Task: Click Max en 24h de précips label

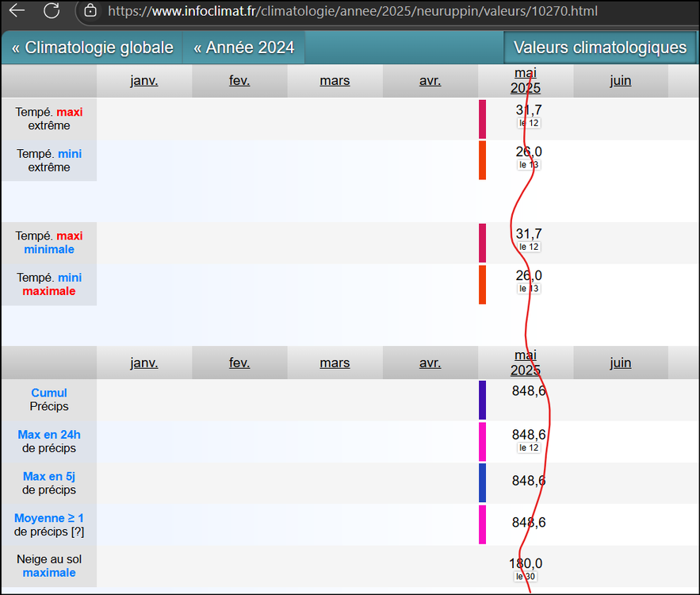Action: click(49, 441)
